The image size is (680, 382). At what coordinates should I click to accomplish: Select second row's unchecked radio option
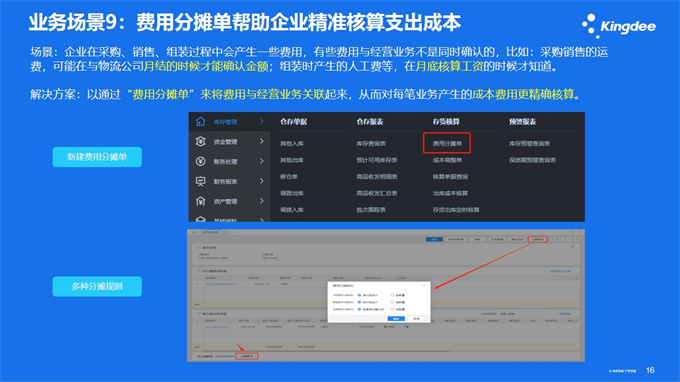pyautogui.click(x=392, y=302)
